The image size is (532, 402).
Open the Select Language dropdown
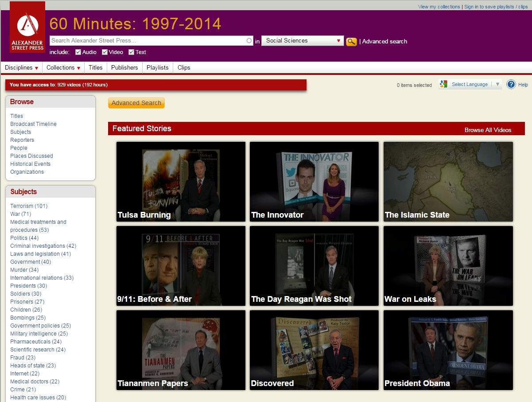(x=470, y=84)
